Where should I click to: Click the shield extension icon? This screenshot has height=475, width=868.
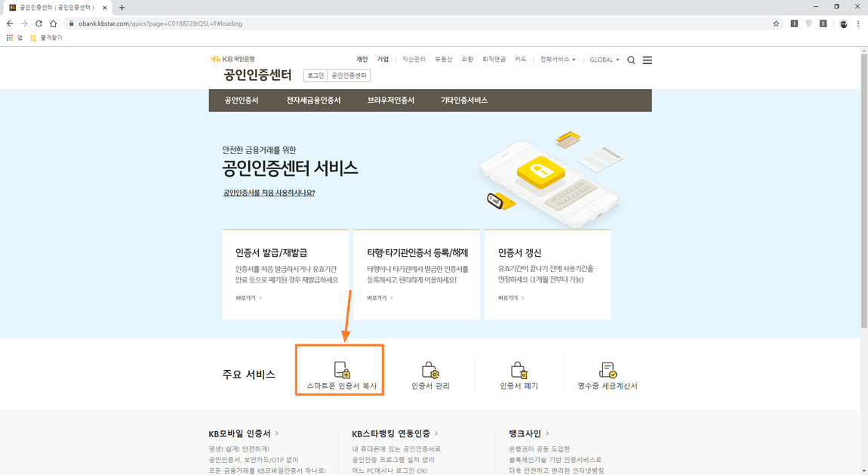tap(809, 23)
